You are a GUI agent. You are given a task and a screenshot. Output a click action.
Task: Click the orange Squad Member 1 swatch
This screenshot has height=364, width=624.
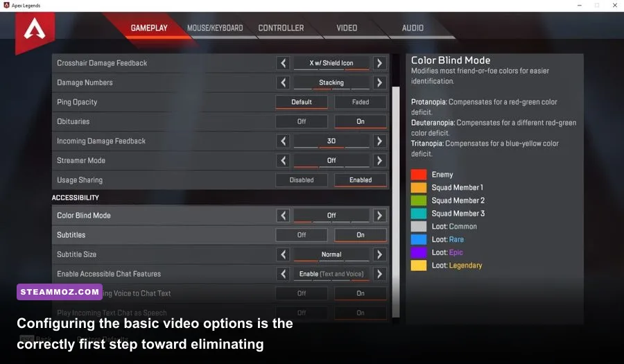point(419,187)
